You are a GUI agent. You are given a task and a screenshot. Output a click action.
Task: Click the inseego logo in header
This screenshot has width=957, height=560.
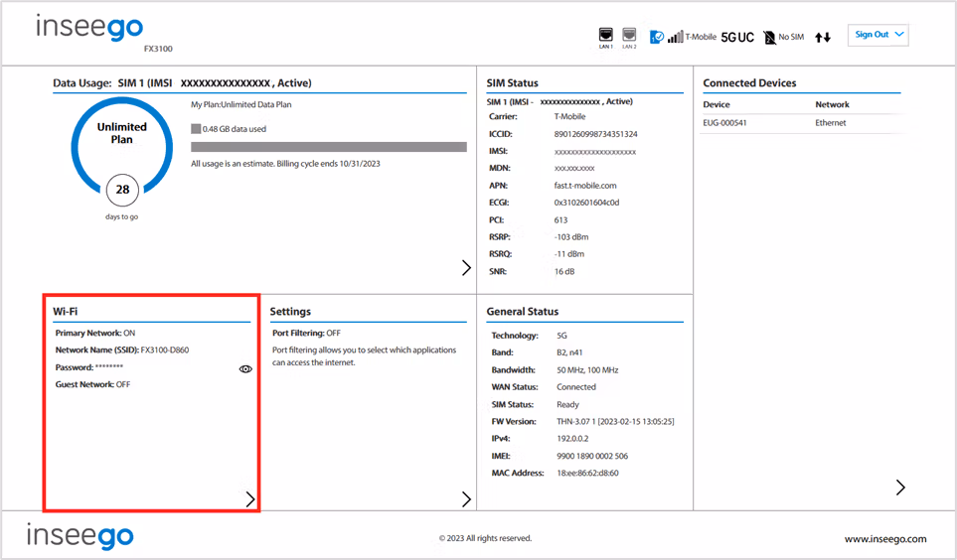click(x=89, y=27)
